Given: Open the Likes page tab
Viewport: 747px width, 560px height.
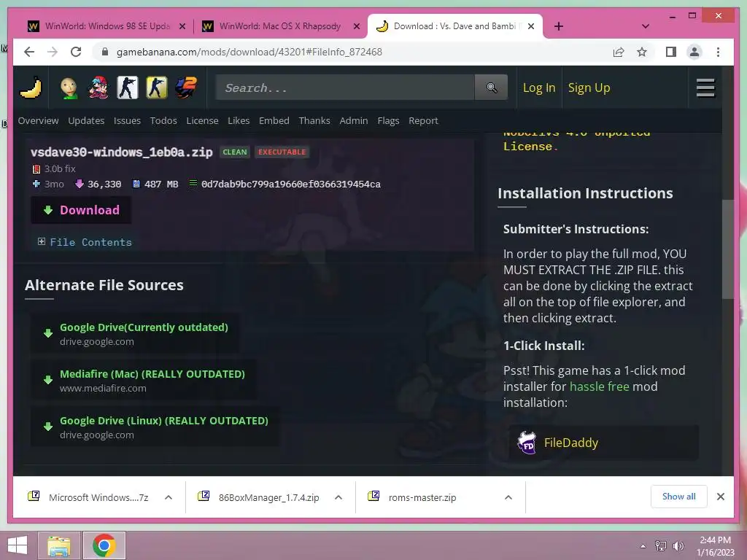Looking at the screenshot, I should (239, 120).
